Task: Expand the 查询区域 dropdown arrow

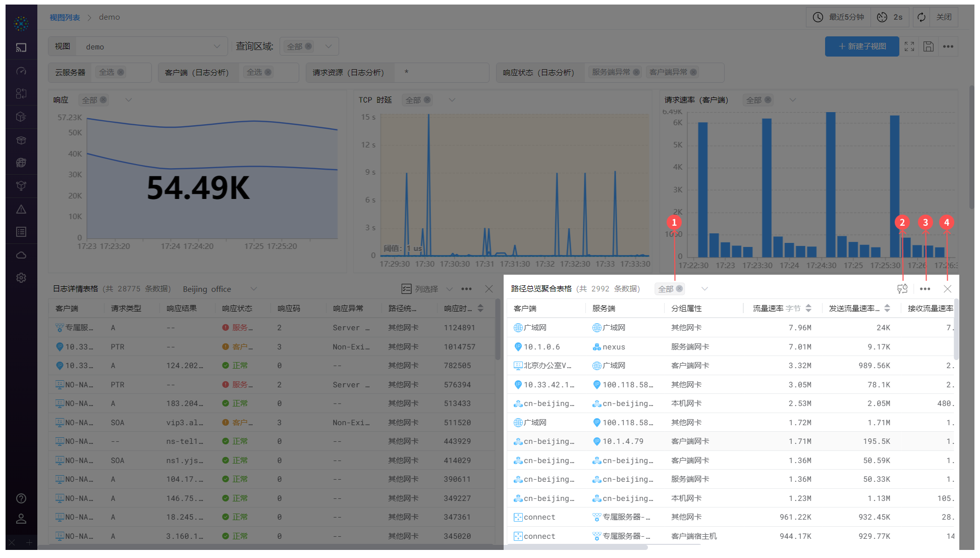Action: coord(329,46)
